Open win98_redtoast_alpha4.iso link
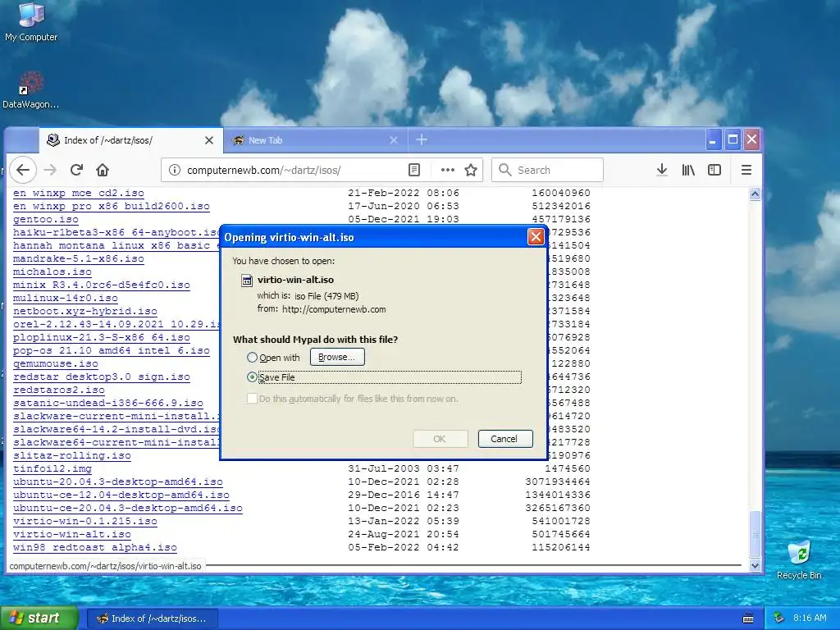840x630 pixels. point(95,547)
